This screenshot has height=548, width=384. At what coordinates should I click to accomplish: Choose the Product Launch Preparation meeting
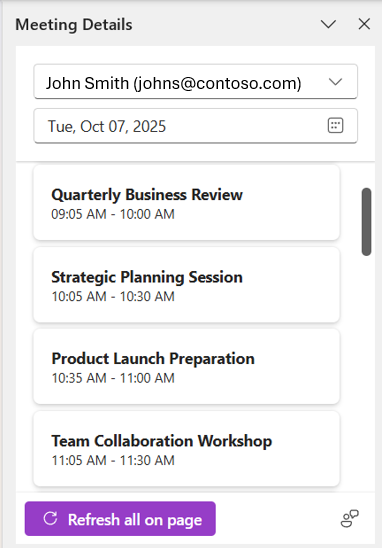point(186,367)
